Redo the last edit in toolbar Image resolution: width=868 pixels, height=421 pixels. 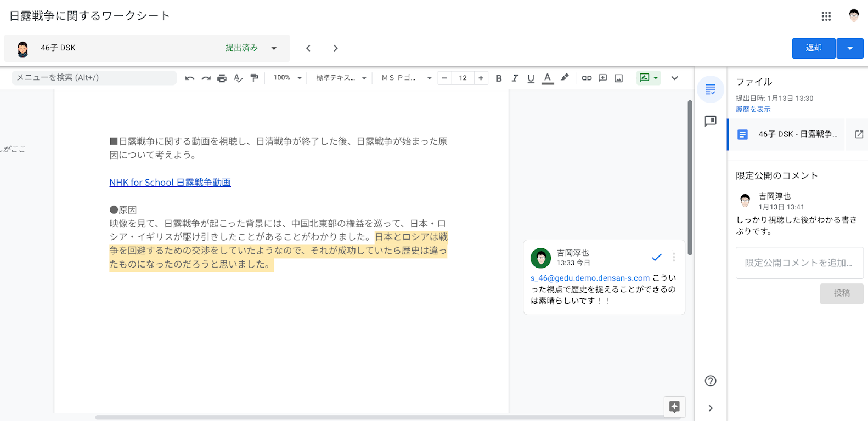pos(206,78)
